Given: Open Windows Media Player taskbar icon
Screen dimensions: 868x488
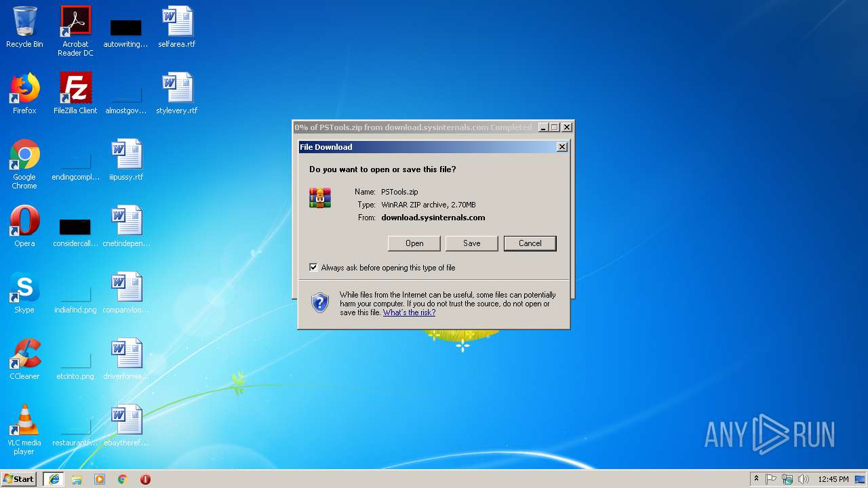Looking at the screenshot, I should point(100,479).
